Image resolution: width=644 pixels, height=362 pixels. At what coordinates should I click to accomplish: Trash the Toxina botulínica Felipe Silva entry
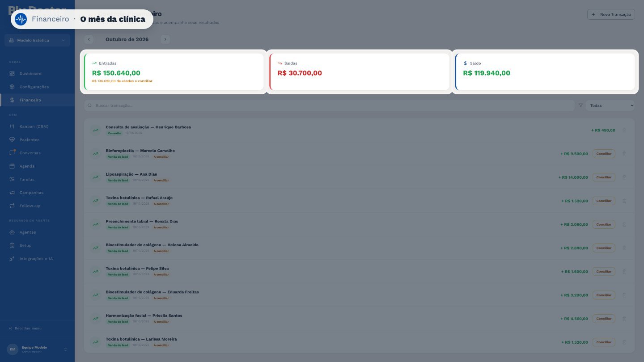click(624, 272)
